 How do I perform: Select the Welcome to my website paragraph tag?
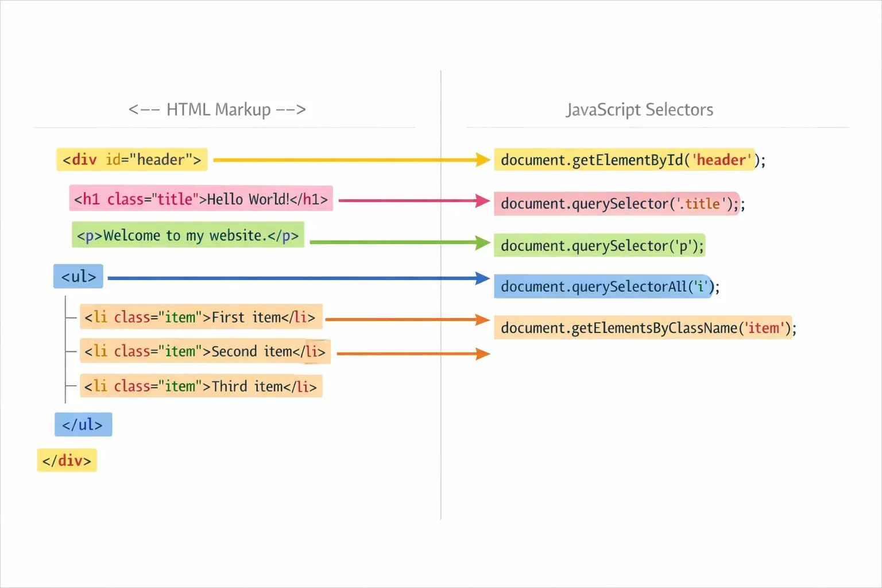[x=188, y=235]
